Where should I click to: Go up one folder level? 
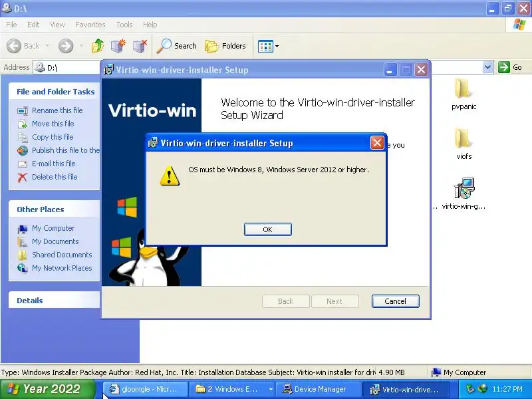point(98,46)
